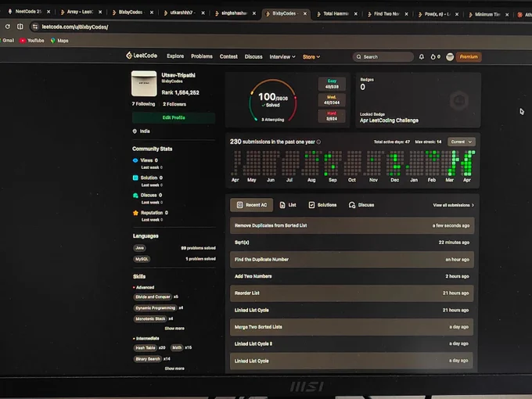
Task: Click the search magnifier icon
Action: (358, 56)
